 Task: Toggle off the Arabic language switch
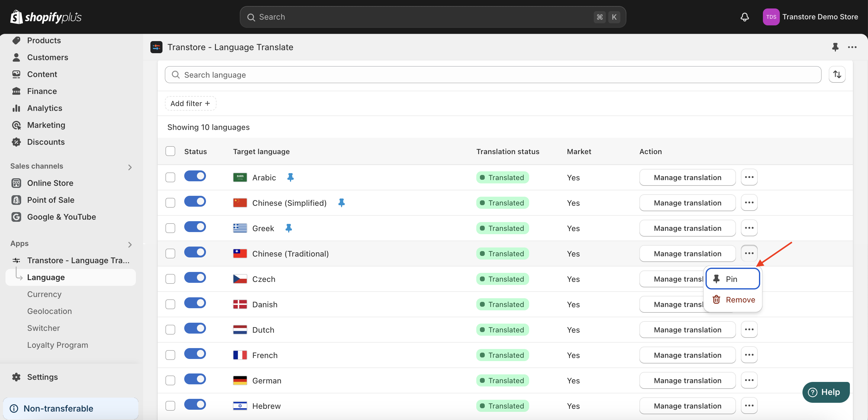[x=195, y=176]
